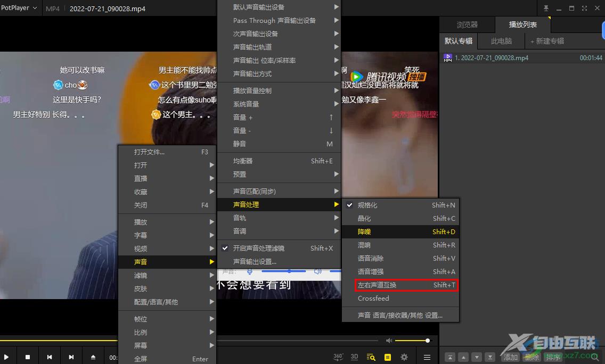605x364 pixels.
Task: Open the subtitle search icon
Action: point(371,357)
